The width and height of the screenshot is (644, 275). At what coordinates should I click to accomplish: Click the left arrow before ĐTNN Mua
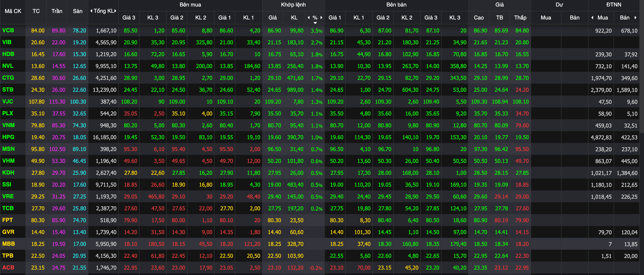tap(592, 17)
